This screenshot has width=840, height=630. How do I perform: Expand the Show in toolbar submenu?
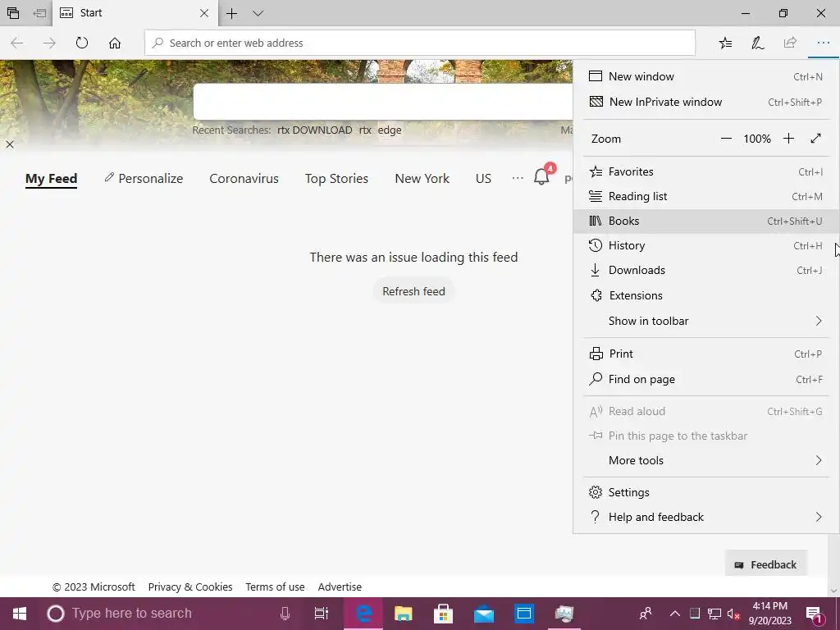point(706,321)
